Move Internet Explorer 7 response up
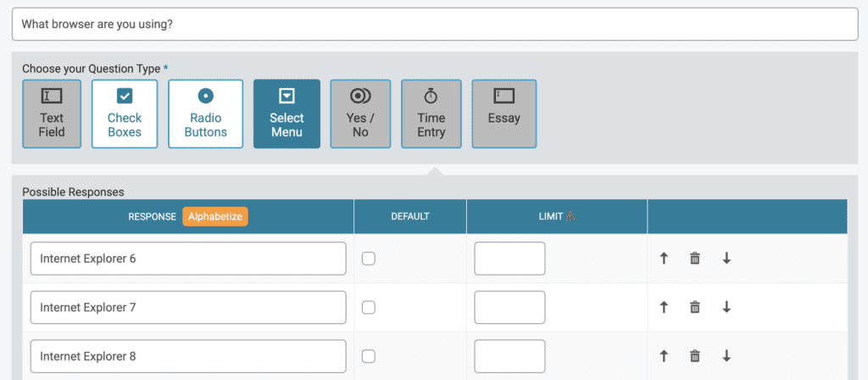 tap(665, 307)
